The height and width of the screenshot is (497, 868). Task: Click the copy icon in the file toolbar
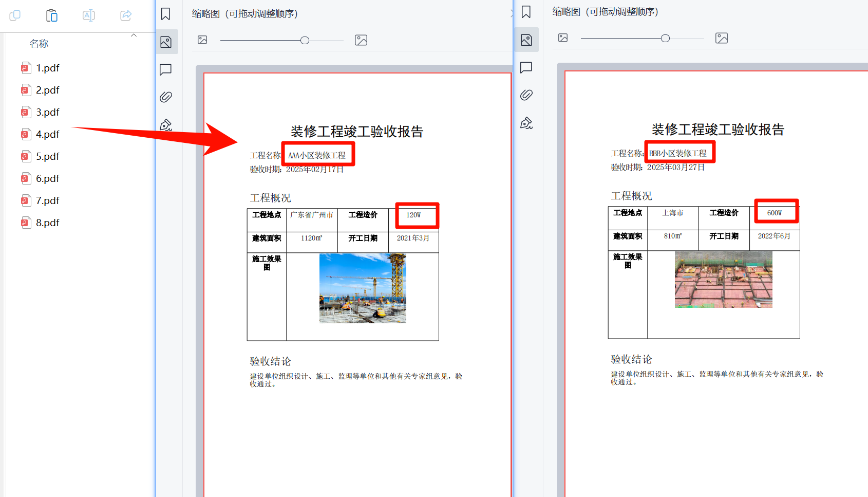[14, 15]
